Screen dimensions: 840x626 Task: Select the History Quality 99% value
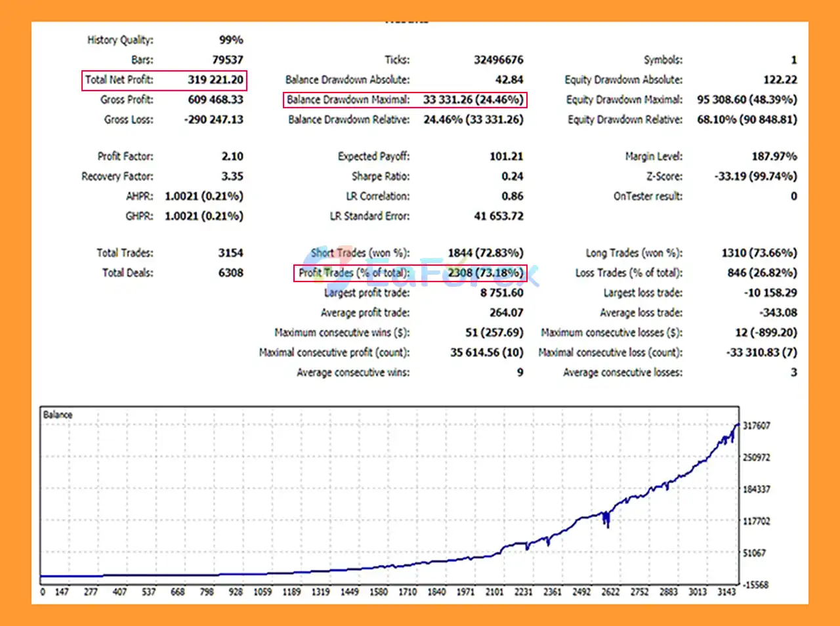[x=231, y=40]
